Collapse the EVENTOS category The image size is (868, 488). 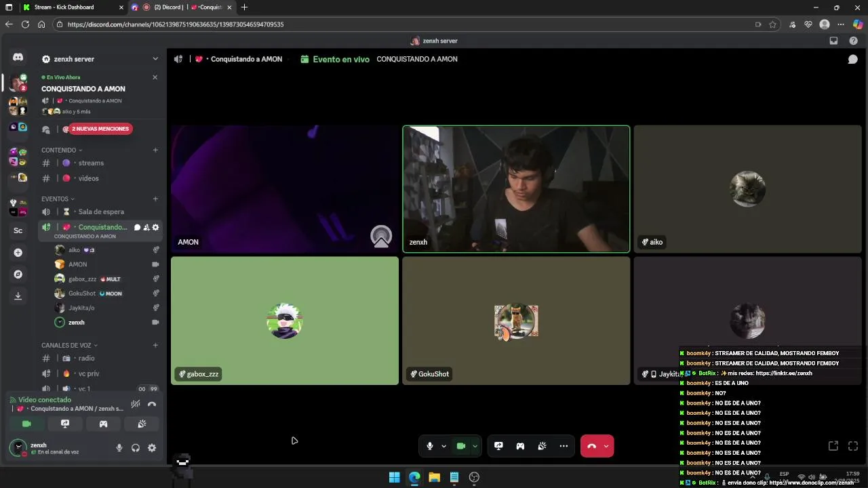58,199
